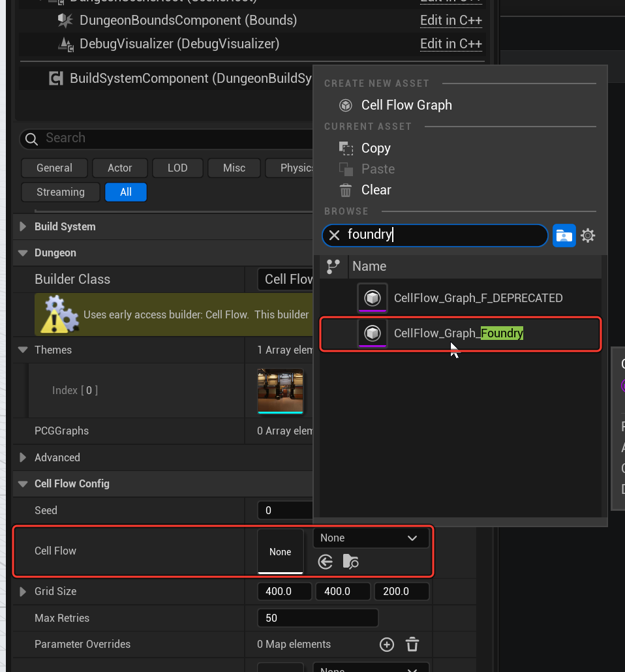
Task: Click the Grid Size X field 400.0
Action: click(x=284, y=592)
